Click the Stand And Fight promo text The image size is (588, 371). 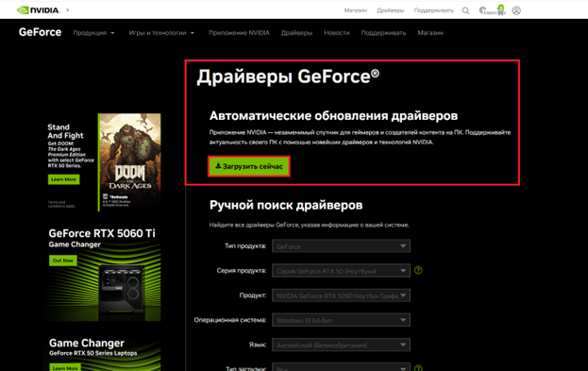65,131
